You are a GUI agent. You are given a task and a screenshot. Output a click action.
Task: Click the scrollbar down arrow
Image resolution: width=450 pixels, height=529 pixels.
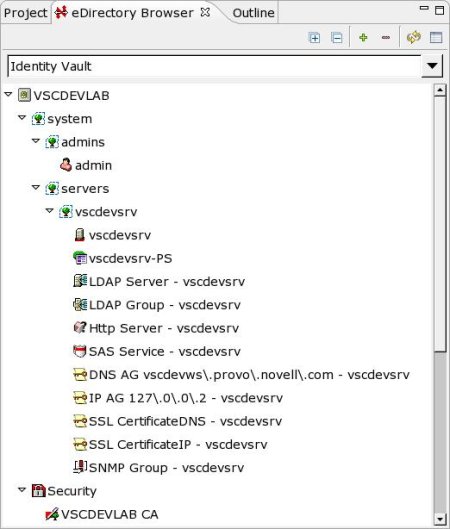click(440, 519)
